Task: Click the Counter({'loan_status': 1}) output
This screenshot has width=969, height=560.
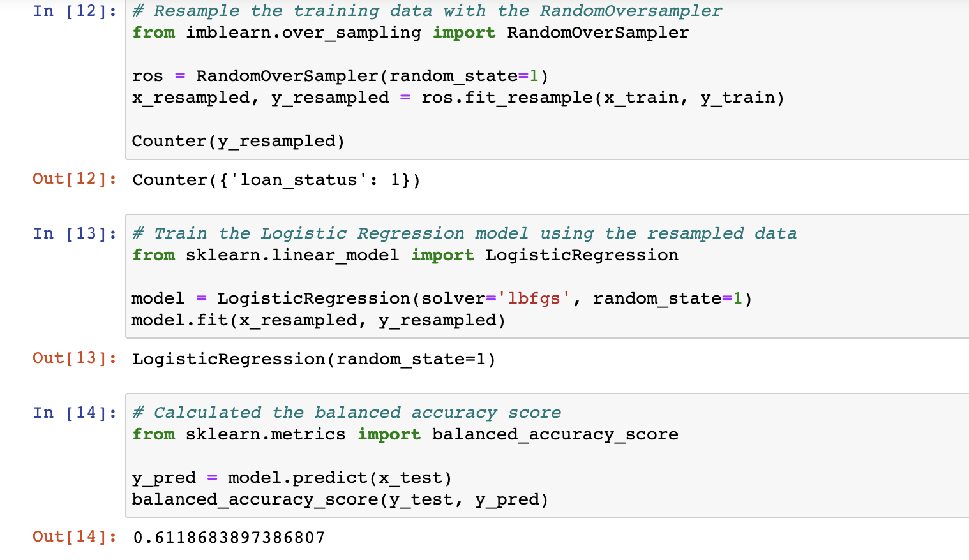Action: pyautogui.click(x=276, y=180)
